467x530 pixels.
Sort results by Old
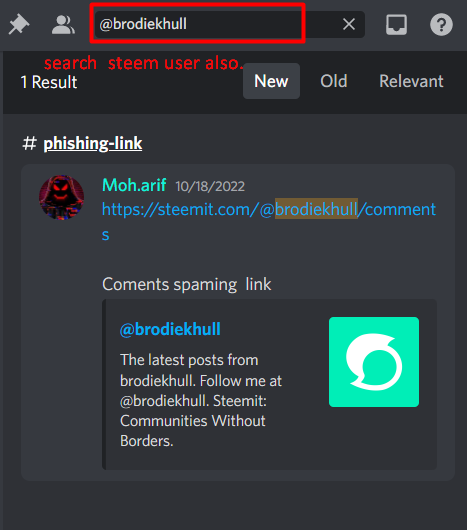[334, 81]
